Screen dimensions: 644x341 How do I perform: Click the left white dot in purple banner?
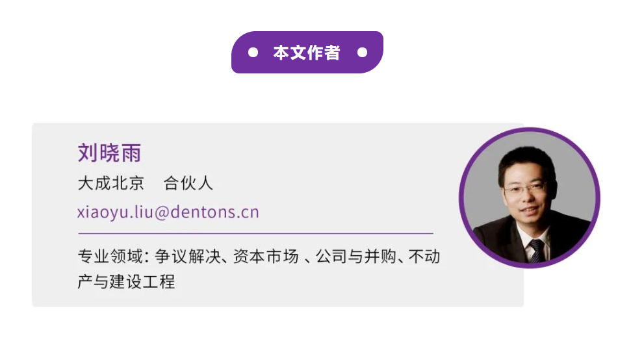(x=253, y=53)
